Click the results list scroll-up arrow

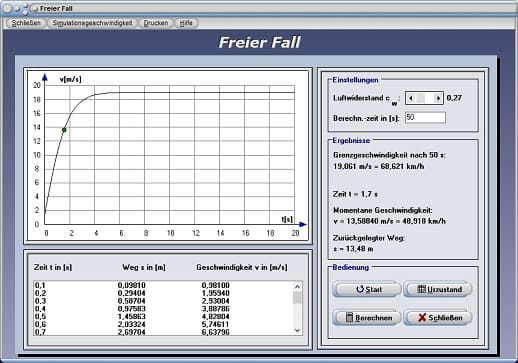pos(297,286)
